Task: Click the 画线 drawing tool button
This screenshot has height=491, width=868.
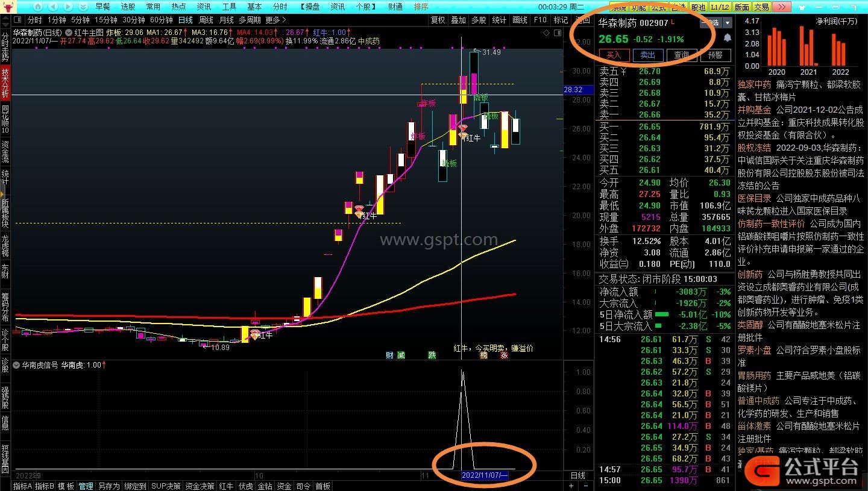Action: 520,20
